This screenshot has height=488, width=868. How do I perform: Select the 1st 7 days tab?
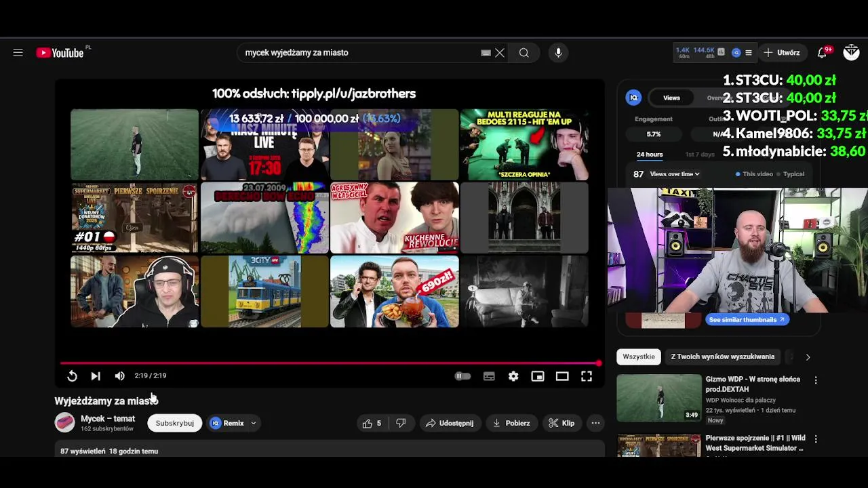pos(700,155)
